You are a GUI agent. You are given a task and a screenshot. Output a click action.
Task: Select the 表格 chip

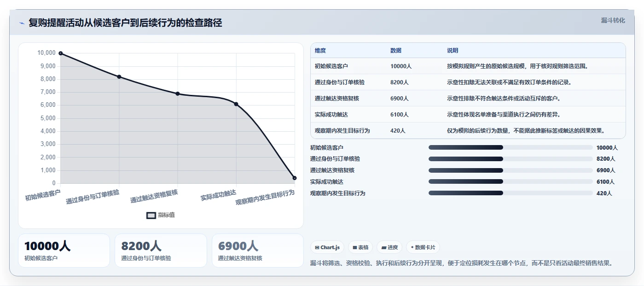[x=360, y=247]
